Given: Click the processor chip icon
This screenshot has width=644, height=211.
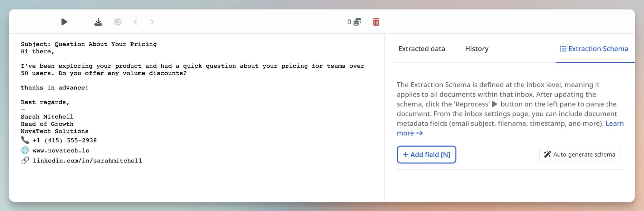Looking at the screenshot, I should click(118, 22).
